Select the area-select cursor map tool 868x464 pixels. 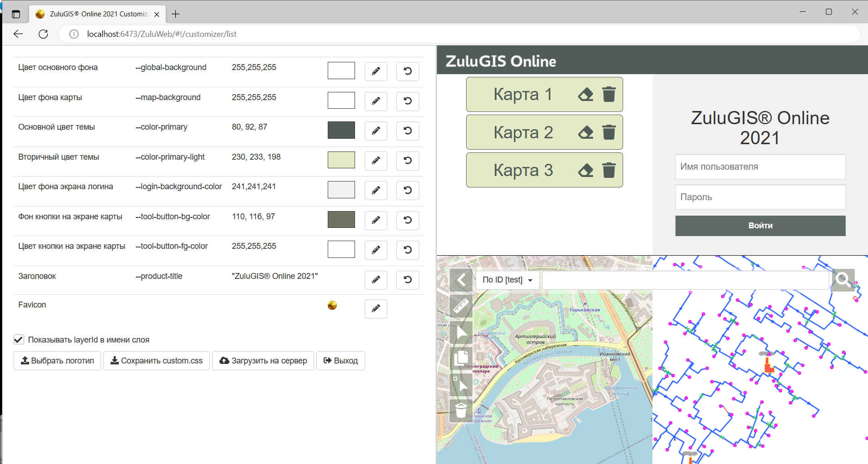click(461, 384)
